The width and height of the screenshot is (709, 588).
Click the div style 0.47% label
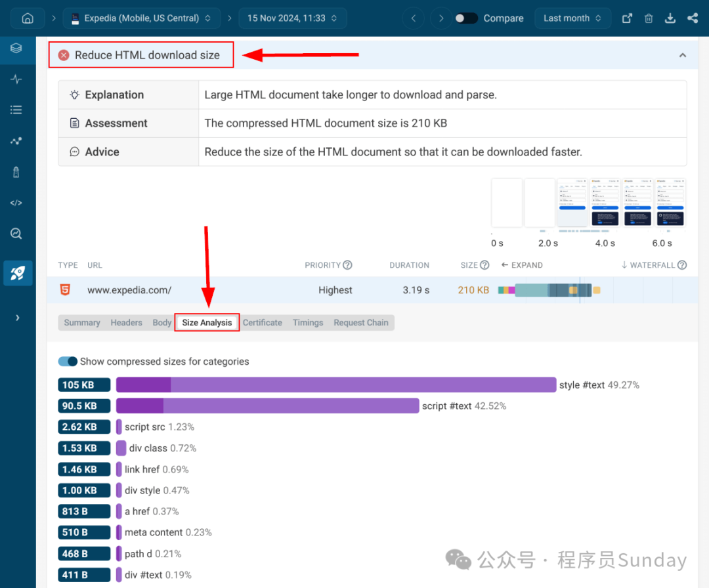[157, 490]
